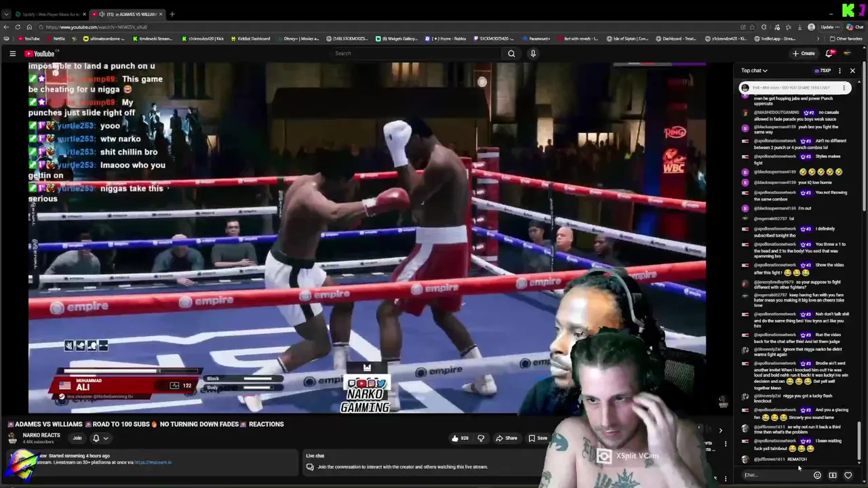868x488 pixels.
Task: Select the ADAMES VS WILLIAMS tab
Action: coord(127,14)
